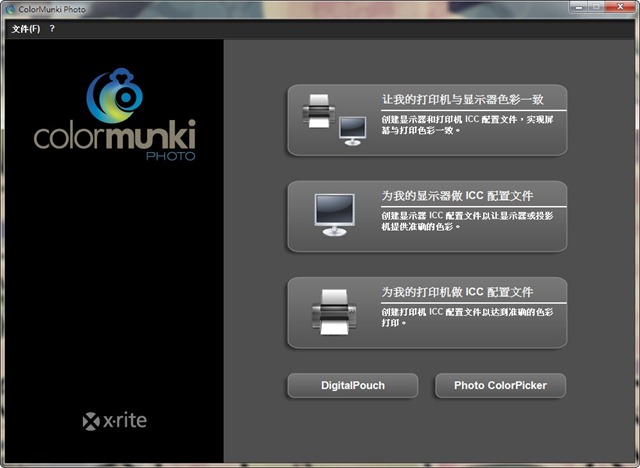640x468 pixels.
Task: Close the ColorMunki Photo window
Action: tap(620, 7)
